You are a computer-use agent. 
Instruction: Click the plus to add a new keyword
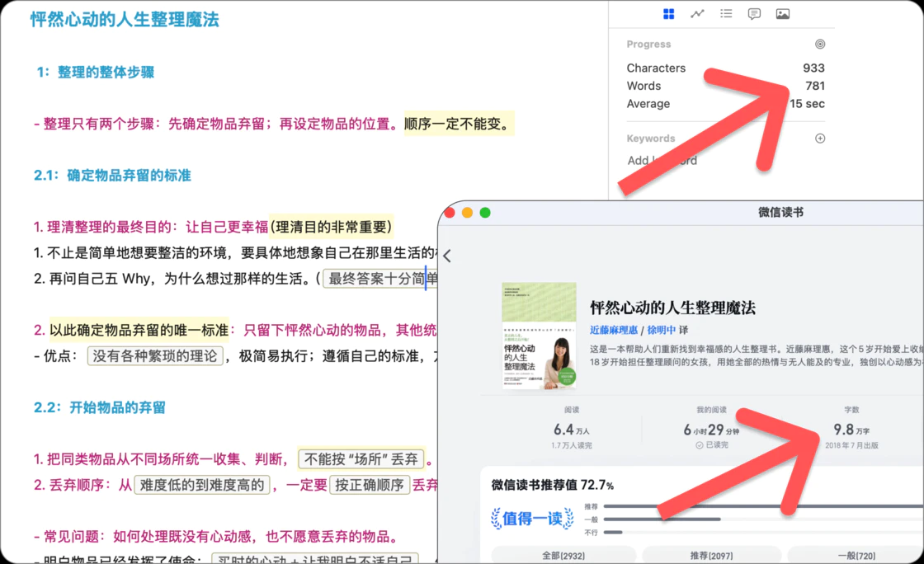pyautogui.click(x=820, y=138)
